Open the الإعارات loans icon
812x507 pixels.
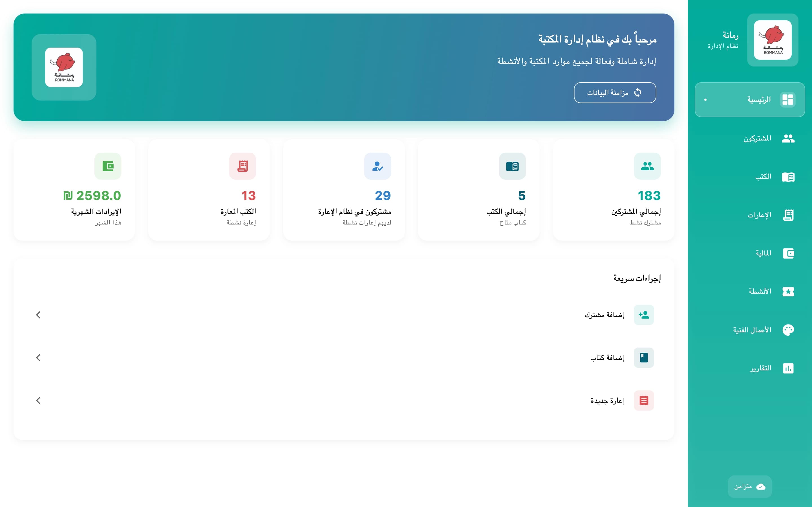pyautogui.click(x=789, y=215)
